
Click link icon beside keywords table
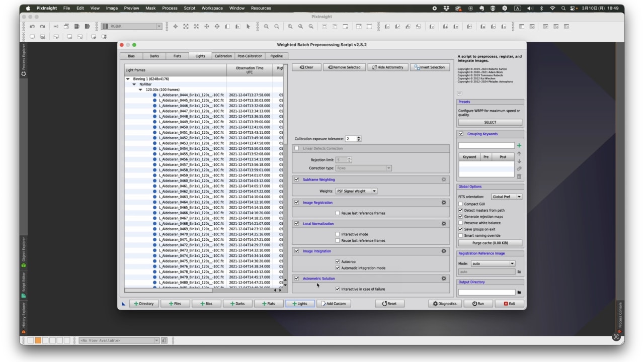[519, 169]
